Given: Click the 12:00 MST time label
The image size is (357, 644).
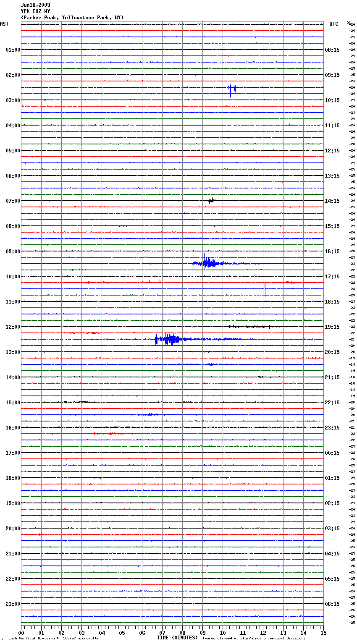Looking at the screenshot, I should [13, 327].
